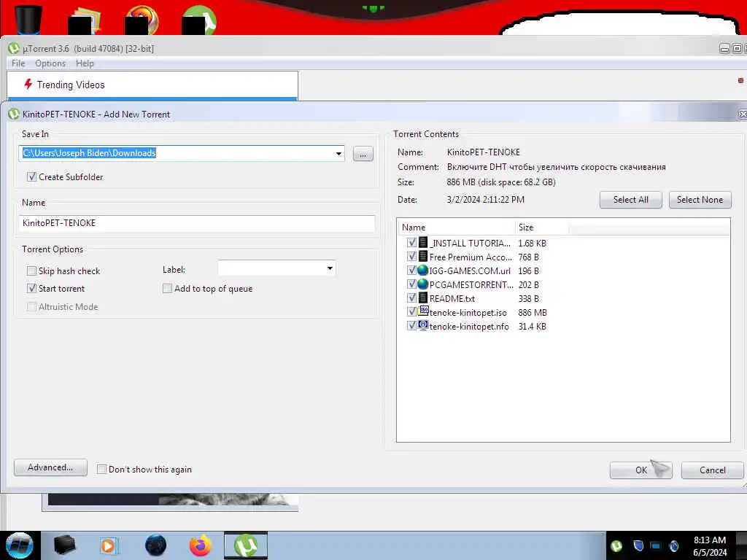
Task: Click the browse (...) button
Action: tap(363, 154)
